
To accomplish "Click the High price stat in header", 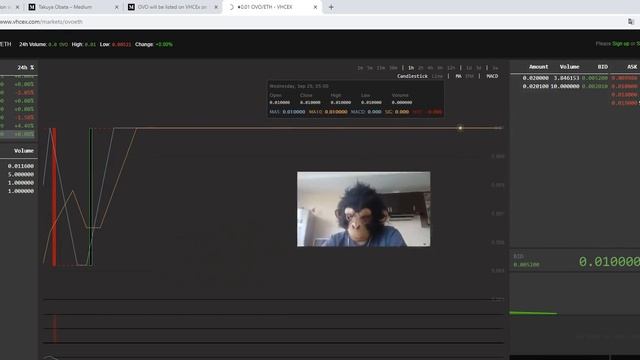I will pyautogui.click(x=84, y=44).
